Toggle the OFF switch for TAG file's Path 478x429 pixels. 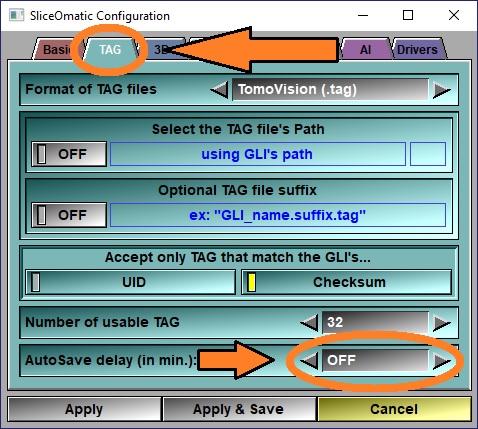tap(69, 154)
